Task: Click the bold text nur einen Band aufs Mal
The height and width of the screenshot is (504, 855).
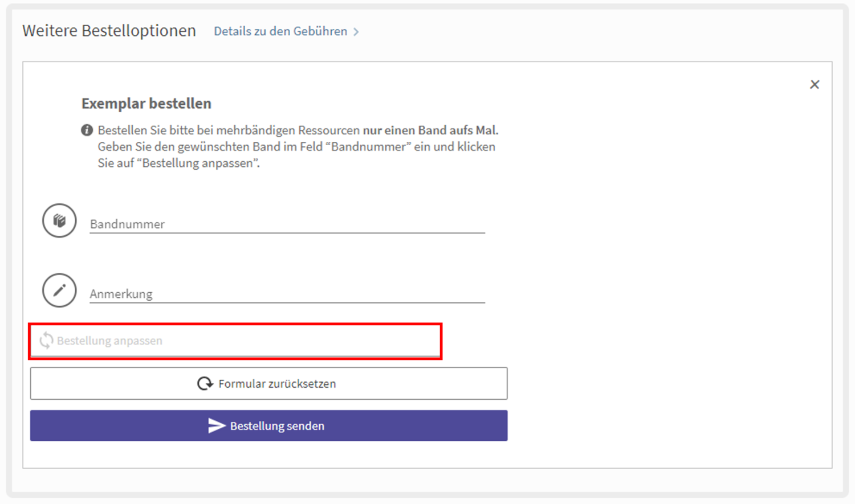Action: pos(430,130)
